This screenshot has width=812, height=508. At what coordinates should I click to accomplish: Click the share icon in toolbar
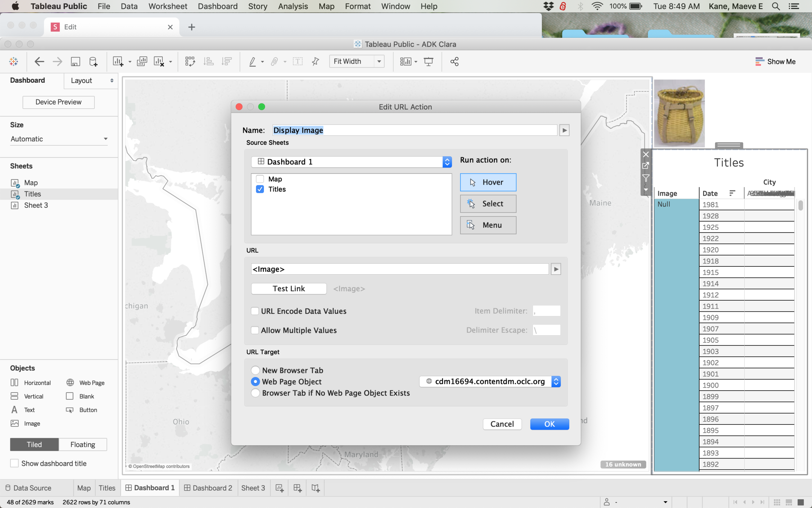pyautogui.click(x=454, y=61)
